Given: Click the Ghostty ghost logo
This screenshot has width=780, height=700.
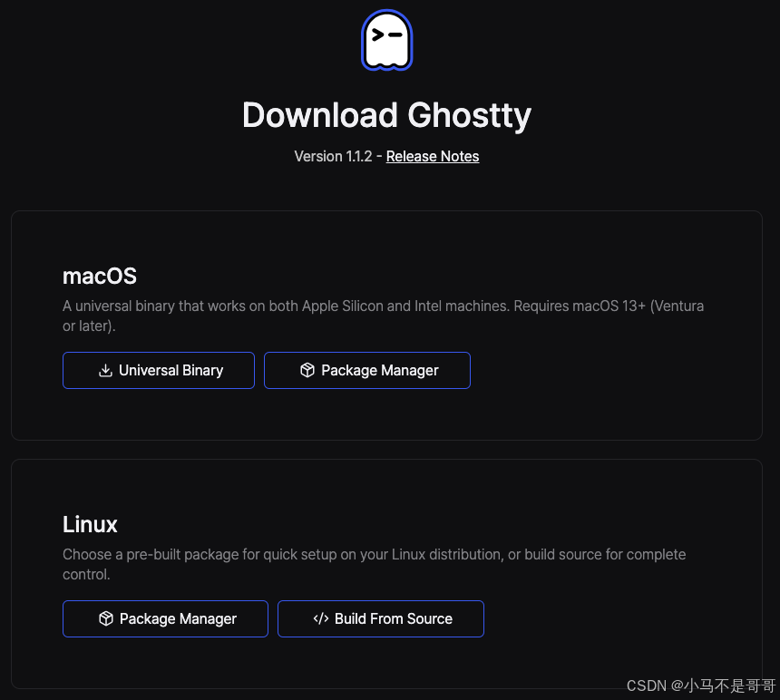Looking at the screenshot, I should pos(387,40).
